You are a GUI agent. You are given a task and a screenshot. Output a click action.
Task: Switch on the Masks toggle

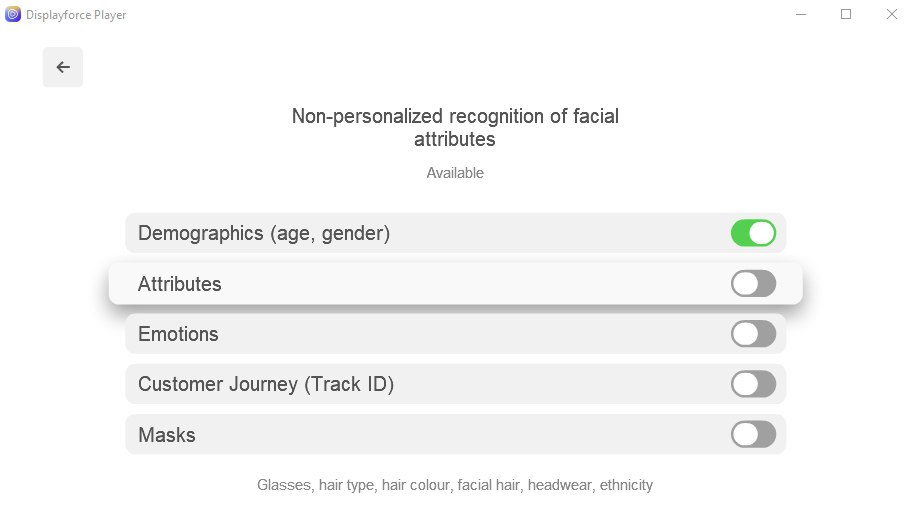click(753, 434)
